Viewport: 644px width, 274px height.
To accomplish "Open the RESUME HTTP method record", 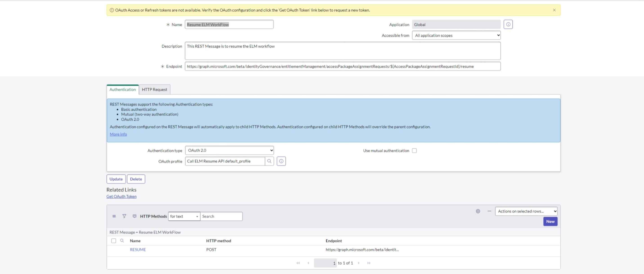I will pyautogui.click(x=138, y=249).
